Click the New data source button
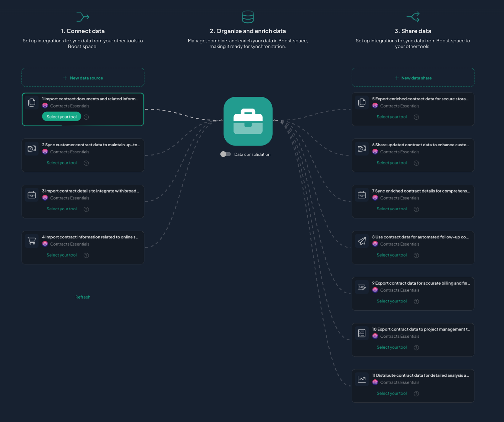 click(83, 78)
